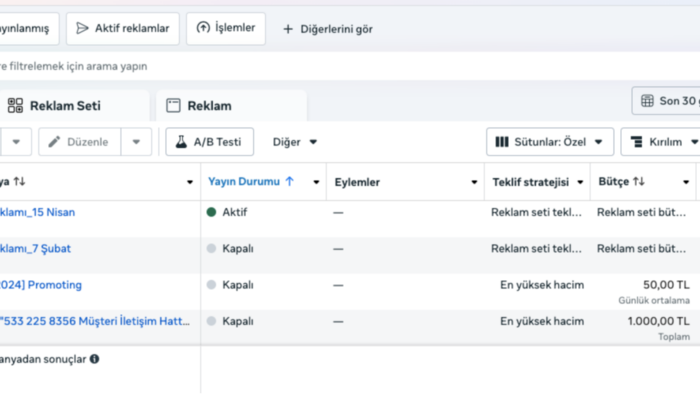
Task: Click Reklam seti büt... in the 7 Şubat row
Action: 642,249
